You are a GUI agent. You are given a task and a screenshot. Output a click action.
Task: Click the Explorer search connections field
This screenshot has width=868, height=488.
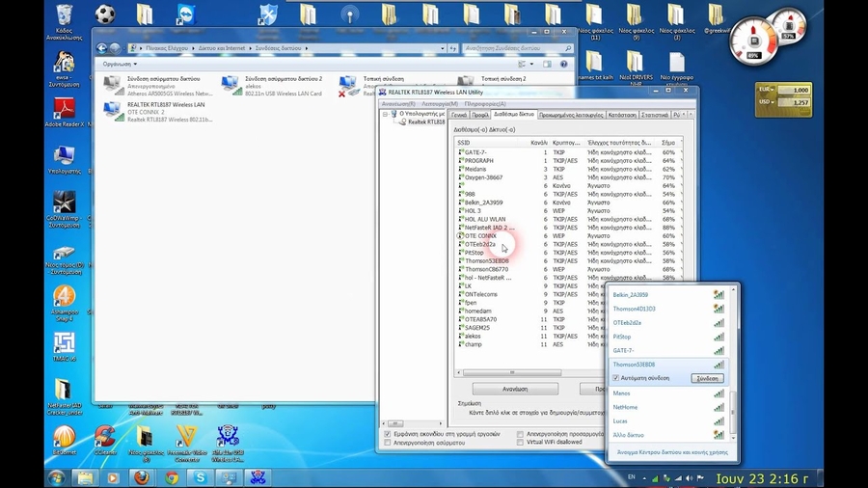(518, 48)
